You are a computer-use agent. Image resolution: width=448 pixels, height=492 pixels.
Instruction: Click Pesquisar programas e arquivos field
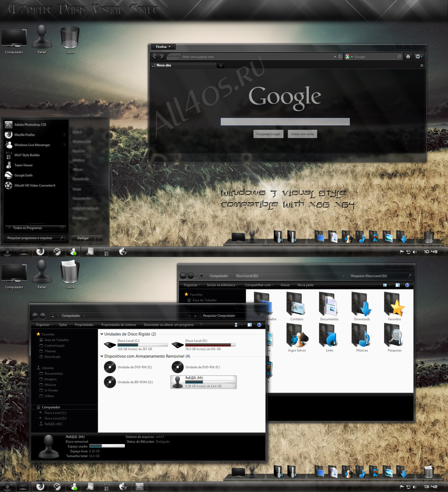[x=35, y=238]
